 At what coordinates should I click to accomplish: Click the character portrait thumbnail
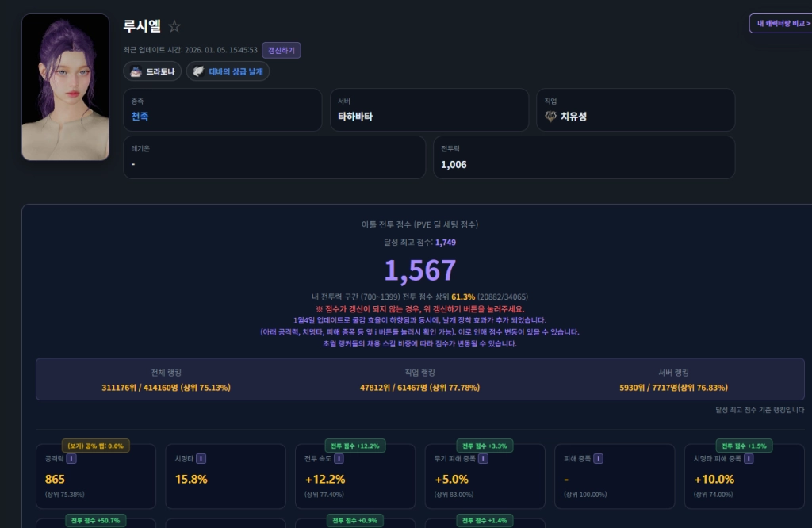[65, 87]
